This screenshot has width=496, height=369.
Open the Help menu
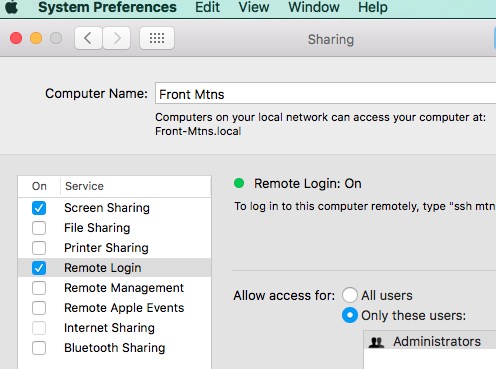[373, 7]
